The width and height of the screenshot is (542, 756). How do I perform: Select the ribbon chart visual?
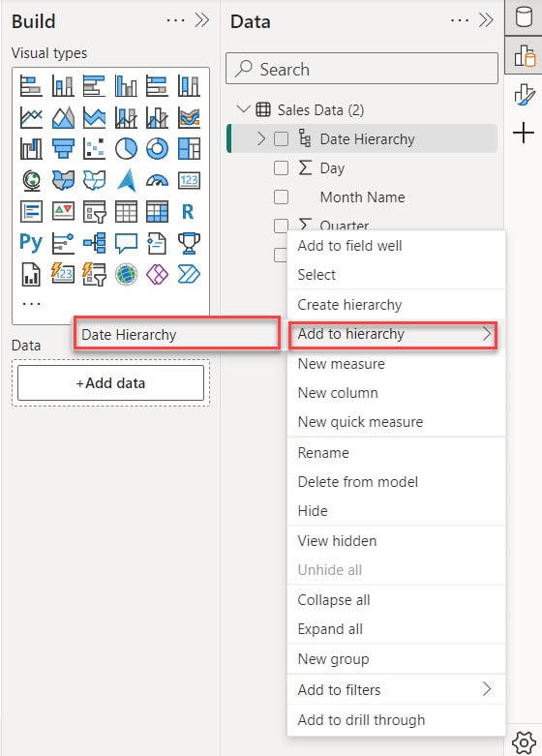pos(189,118)
